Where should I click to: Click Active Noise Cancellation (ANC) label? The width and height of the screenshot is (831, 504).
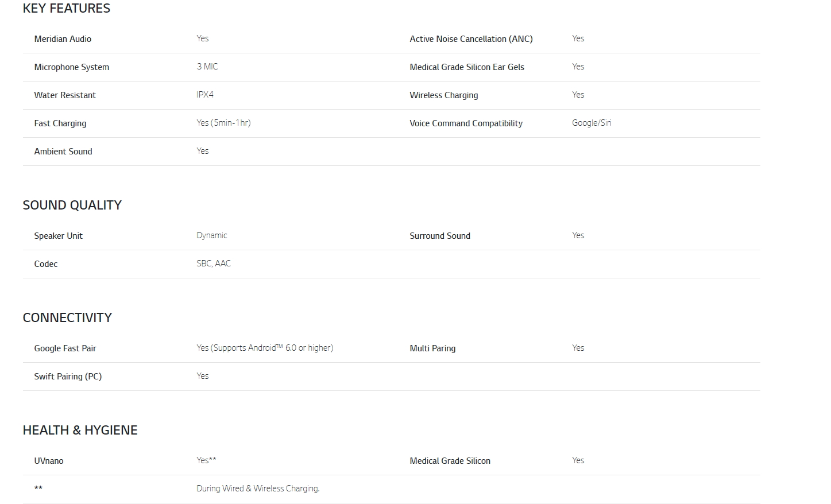[x=471, y=39]
